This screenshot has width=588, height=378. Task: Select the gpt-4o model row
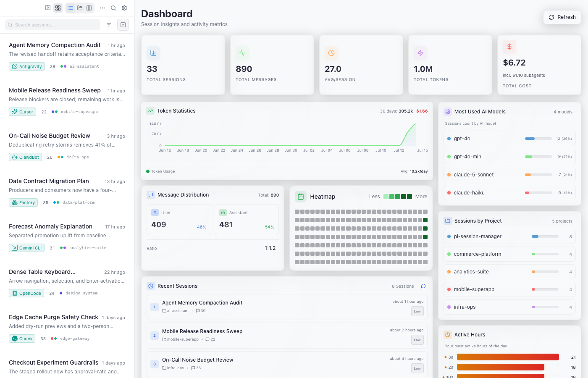pos(509,139)
